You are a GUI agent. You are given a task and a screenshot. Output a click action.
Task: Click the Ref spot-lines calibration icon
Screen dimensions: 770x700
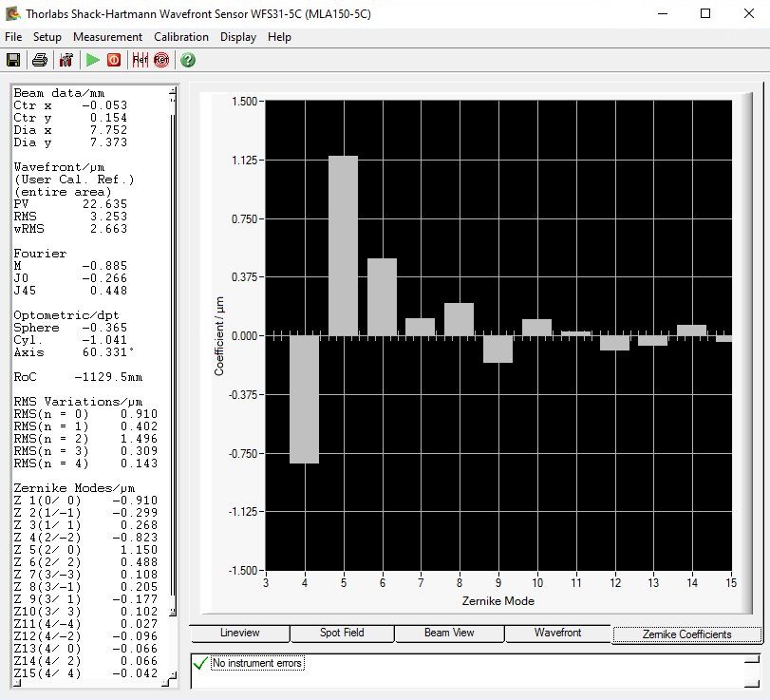click(140, 60)
